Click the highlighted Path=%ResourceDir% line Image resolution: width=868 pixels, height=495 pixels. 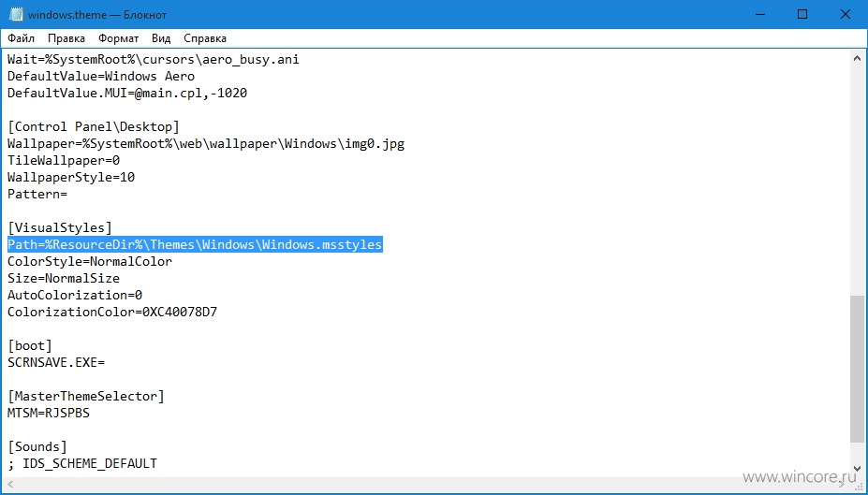195,244
